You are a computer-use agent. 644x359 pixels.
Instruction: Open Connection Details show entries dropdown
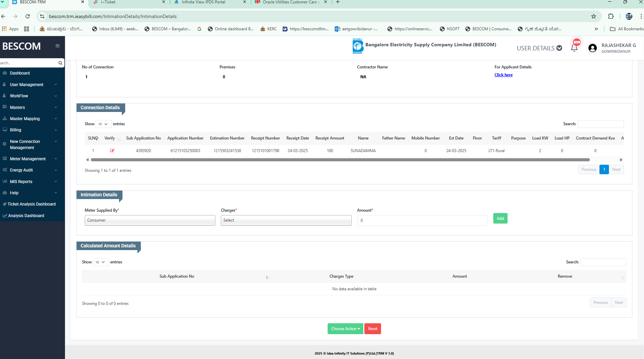pyautogui.click(x=103, y=124)
